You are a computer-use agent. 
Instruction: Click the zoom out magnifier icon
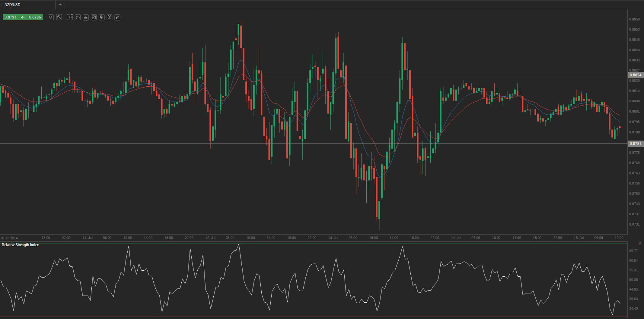pos(51,17)
